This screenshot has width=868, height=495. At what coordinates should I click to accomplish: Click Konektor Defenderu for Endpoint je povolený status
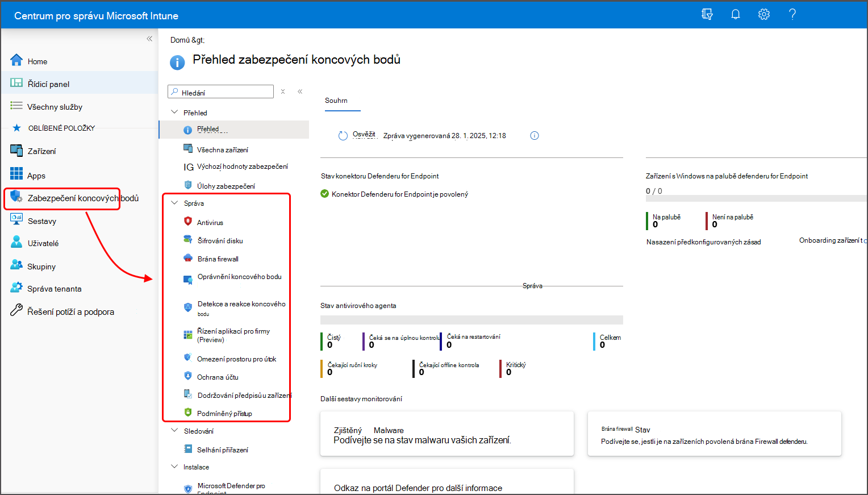[394, 194]
